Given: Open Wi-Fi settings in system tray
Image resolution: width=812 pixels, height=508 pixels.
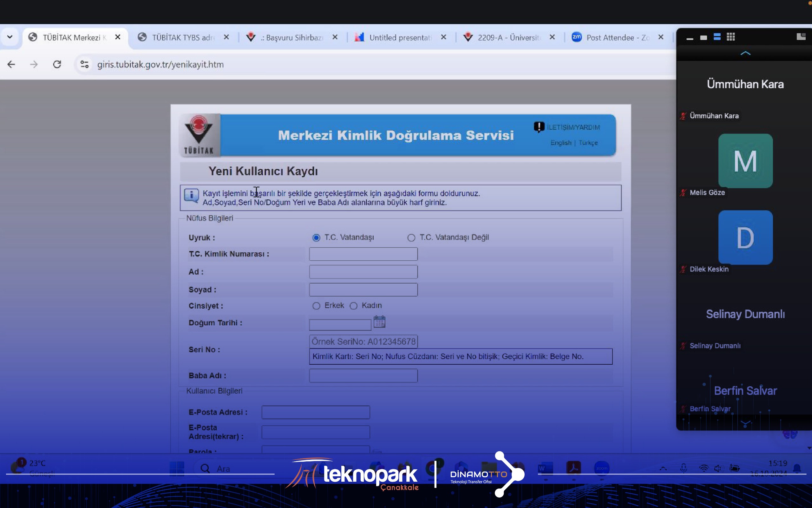Looking at the screenshot, I should pyautogui.click(x=704, y=468).
